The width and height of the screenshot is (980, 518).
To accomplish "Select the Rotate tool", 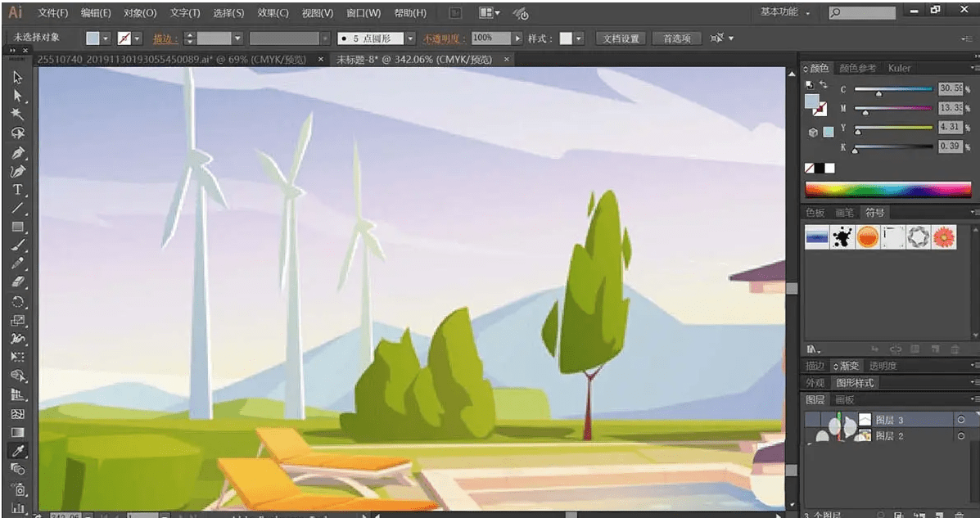I will 17,302.
